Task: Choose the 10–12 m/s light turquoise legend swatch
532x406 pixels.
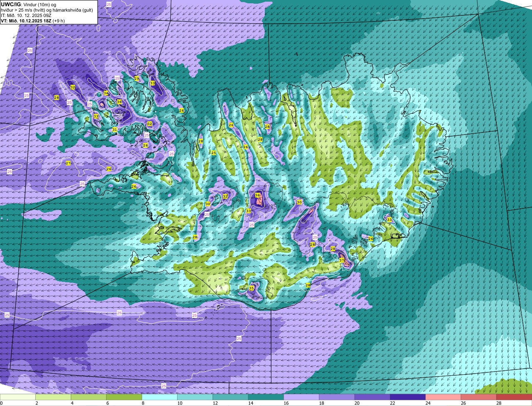Action: click(x=195, y=397)
